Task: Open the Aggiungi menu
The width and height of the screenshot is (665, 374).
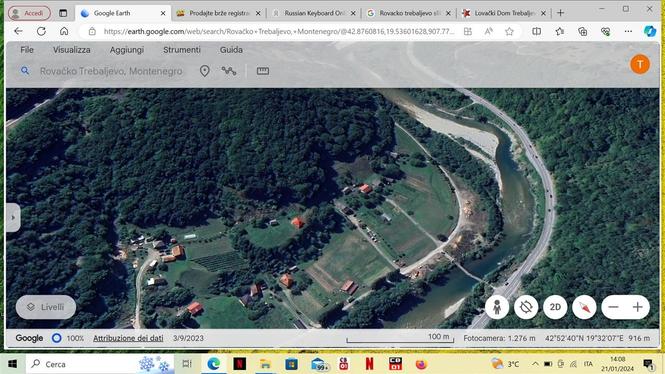Action: (x=126, y=50)
